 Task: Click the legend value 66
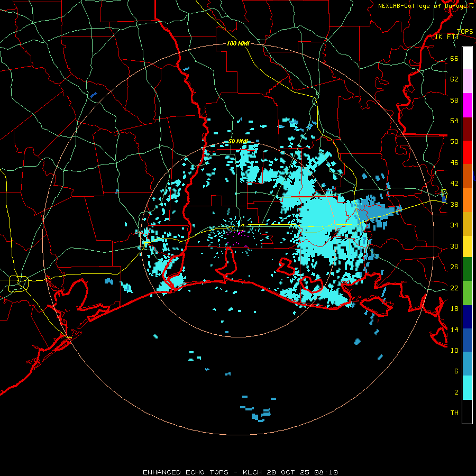point(454,58)
